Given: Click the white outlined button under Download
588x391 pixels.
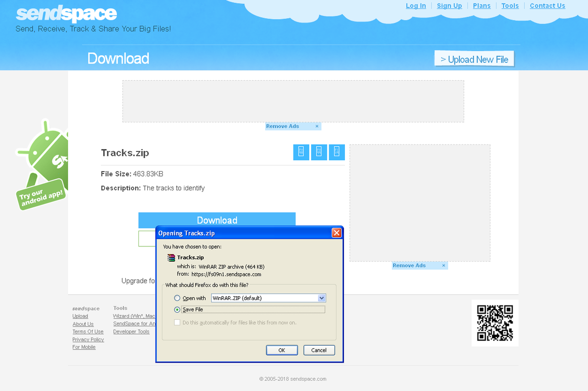Looking at the screenshot, I should [x=147, y=239].
